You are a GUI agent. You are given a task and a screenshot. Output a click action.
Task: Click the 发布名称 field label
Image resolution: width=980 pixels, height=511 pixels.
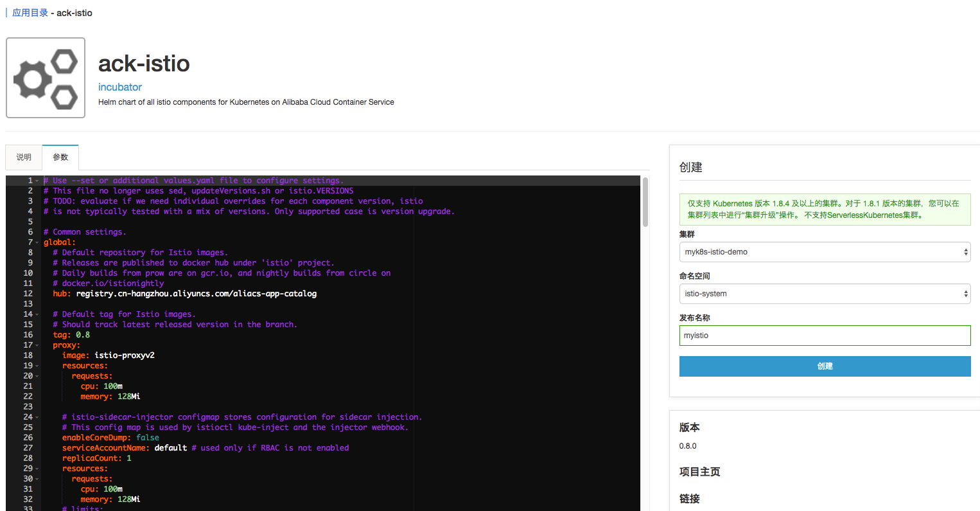pos(695,318)
